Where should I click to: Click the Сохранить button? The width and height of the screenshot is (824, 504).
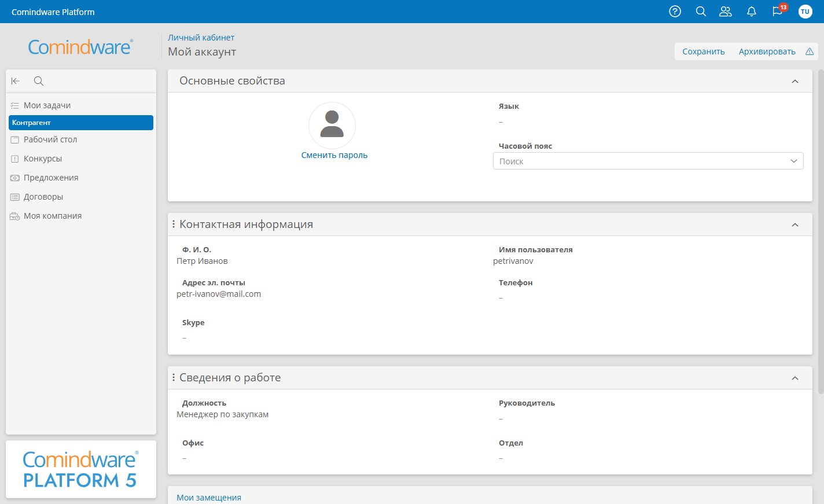tap(704, 51)
